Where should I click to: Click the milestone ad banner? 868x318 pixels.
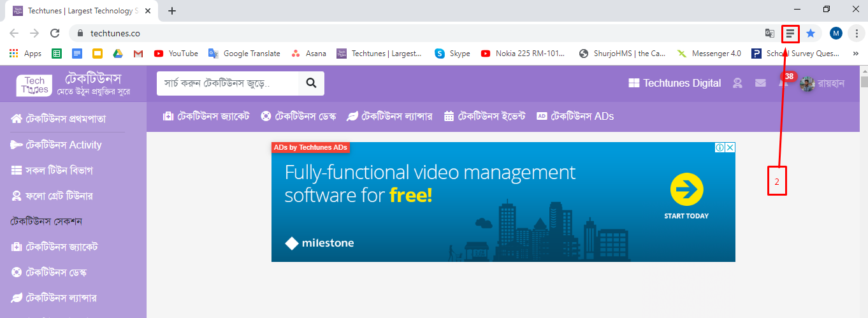503,202
